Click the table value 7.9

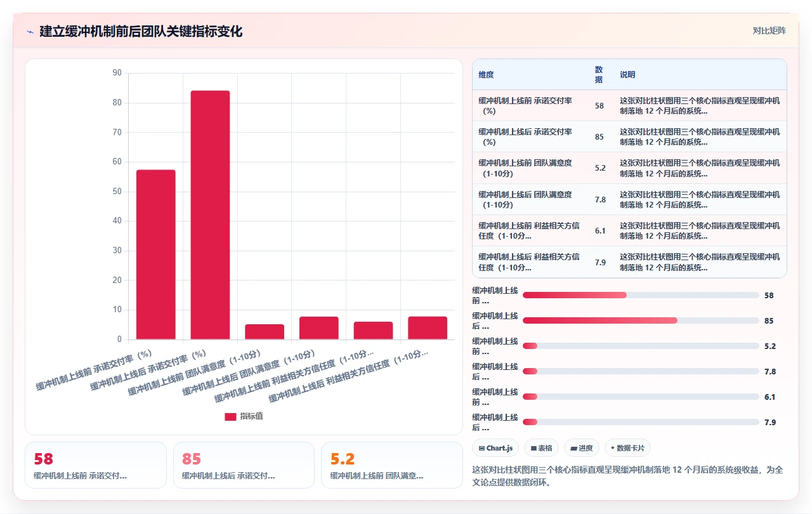(600, 262)
